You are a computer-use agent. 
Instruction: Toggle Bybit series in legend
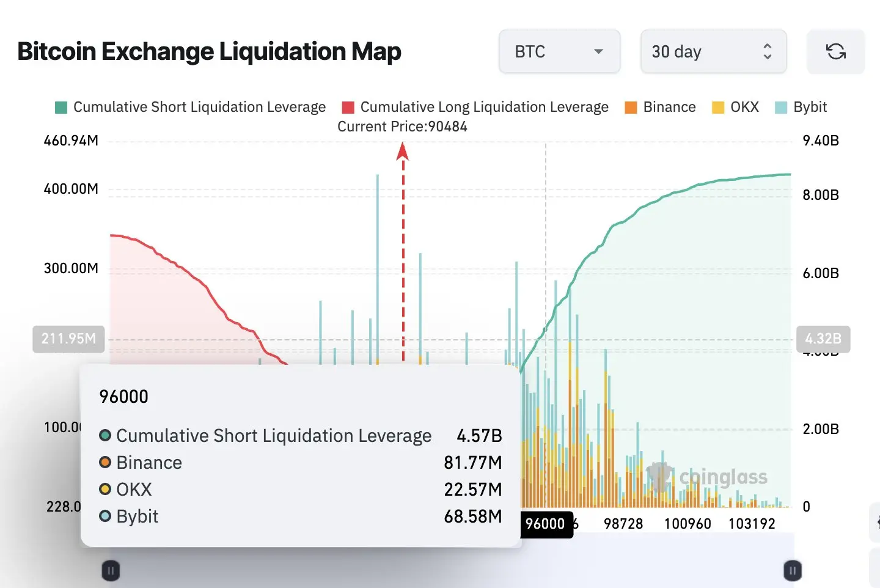(801, 107)
